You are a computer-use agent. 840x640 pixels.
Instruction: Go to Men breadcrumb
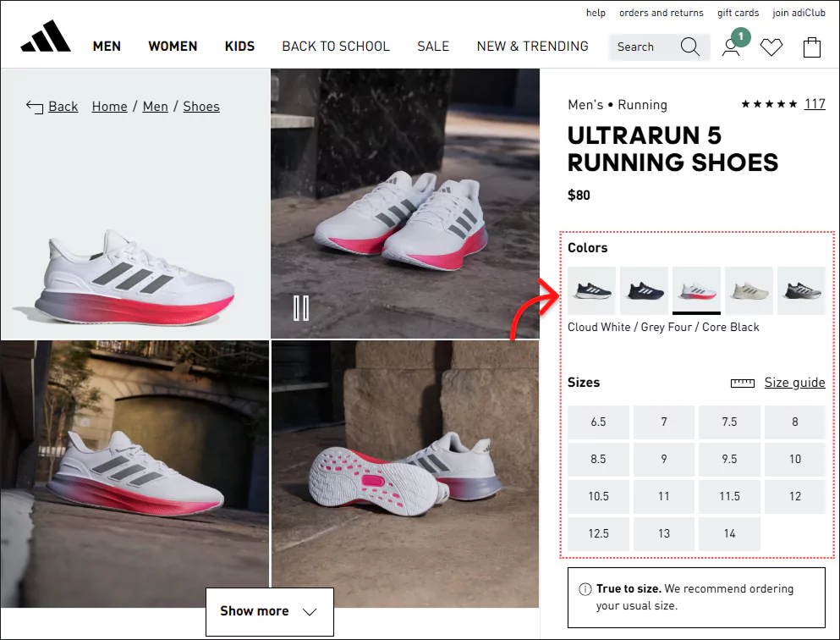(156, 107)
